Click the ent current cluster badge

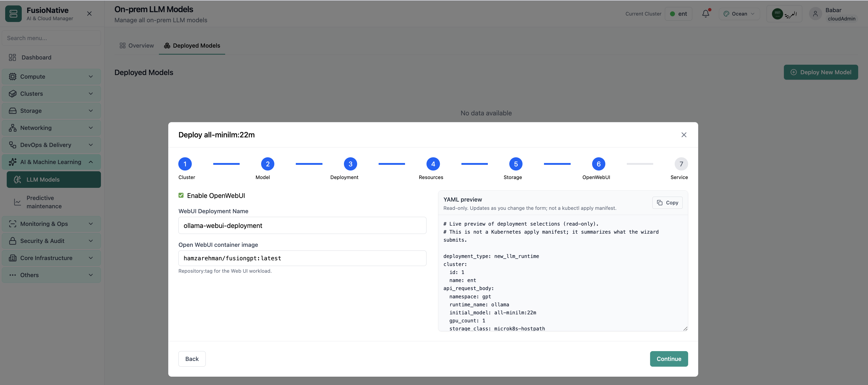[x=678, y=14]
